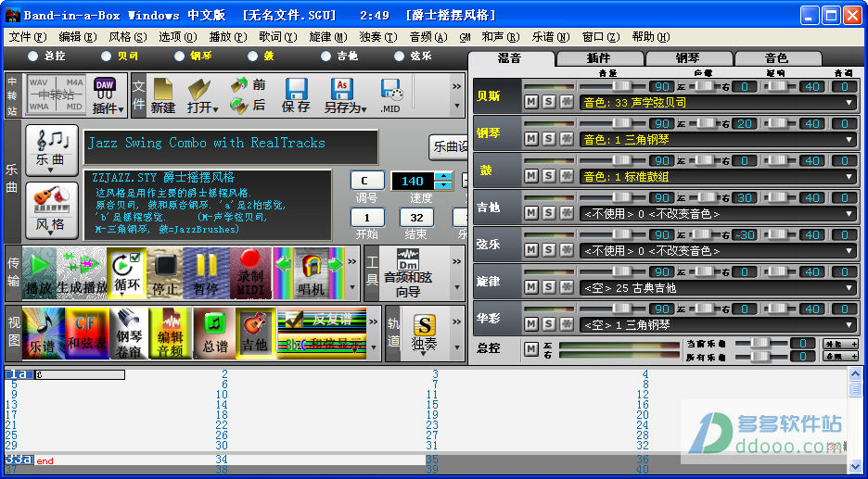The height and width of the screenshot is (479, 868).
Task: Switch to the 插件 mixer tab
Action: tap(599, 58)
